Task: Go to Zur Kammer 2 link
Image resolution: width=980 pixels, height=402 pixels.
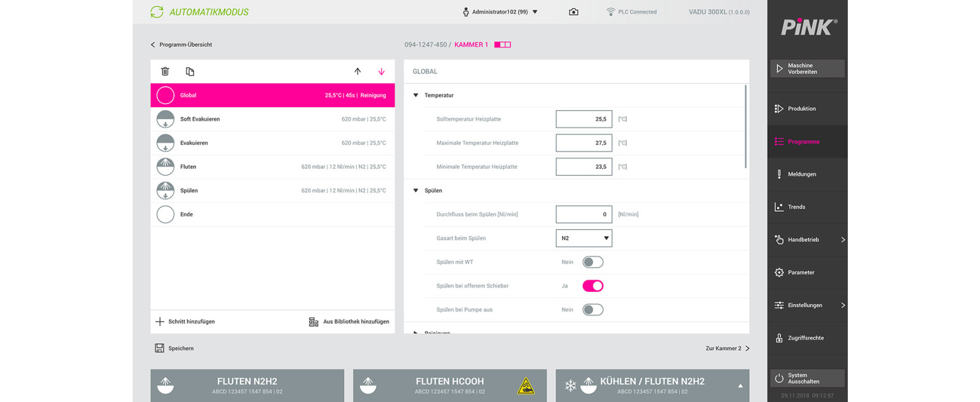Action: click(727, 348)
